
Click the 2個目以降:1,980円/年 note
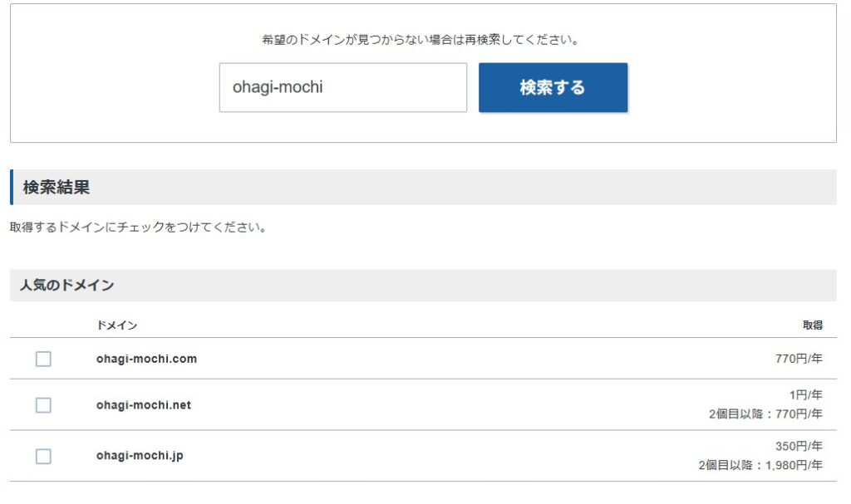[x=760, y=465]
